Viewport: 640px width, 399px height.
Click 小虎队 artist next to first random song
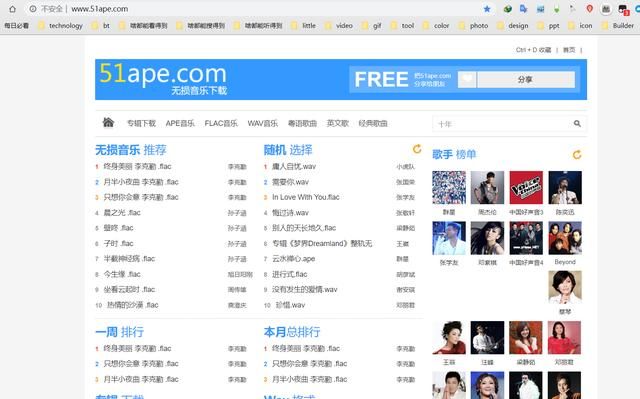coord(405,166)
